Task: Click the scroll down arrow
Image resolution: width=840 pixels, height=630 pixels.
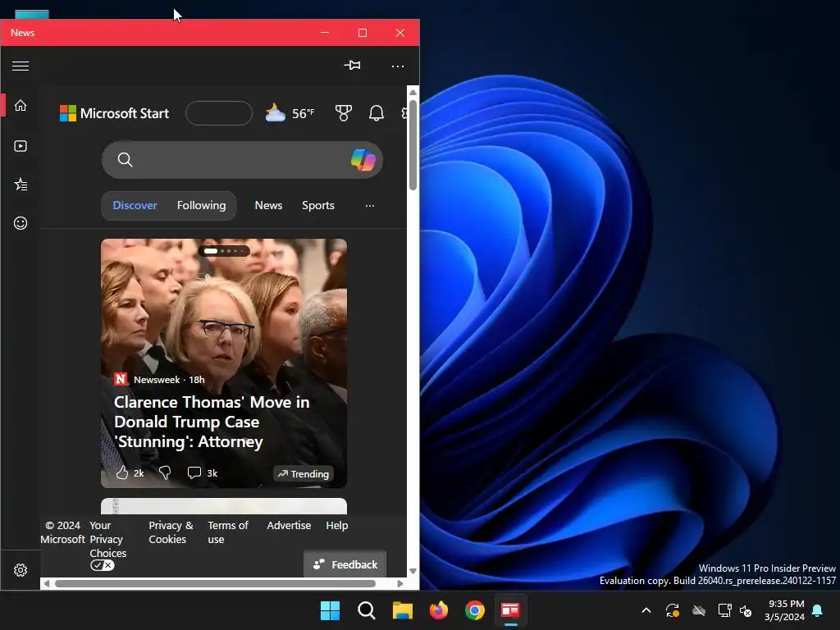Action: tap(413, 571)
